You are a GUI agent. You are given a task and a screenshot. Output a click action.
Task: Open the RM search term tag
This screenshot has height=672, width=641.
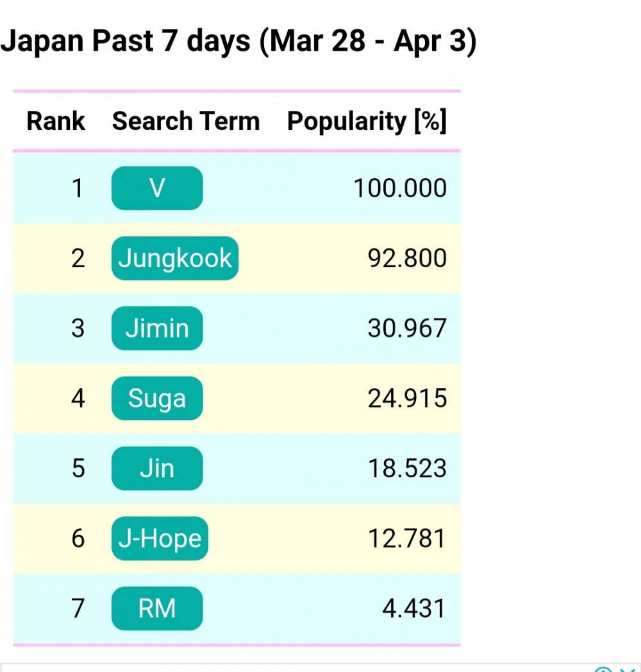pos(157,608)
